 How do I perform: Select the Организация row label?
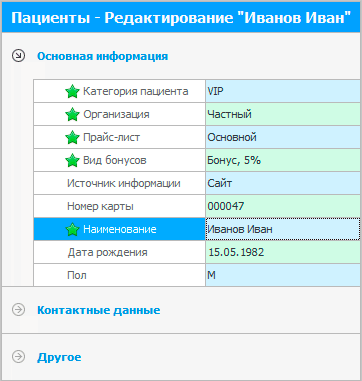click(116, 114)
